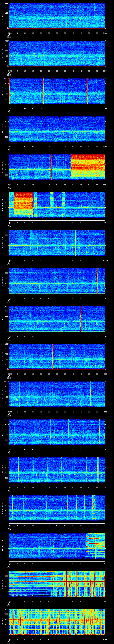Click the spectrogram panel starting at 2:56:00
Image resolution: width=114 pixels, height=644 pixels.
[57, 129]
